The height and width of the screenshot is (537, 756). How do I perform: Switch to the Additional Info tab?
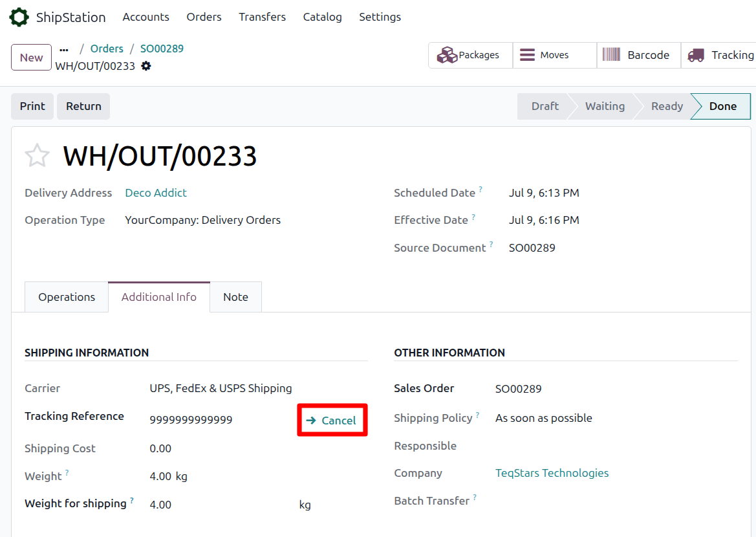[x=159, y=297]
